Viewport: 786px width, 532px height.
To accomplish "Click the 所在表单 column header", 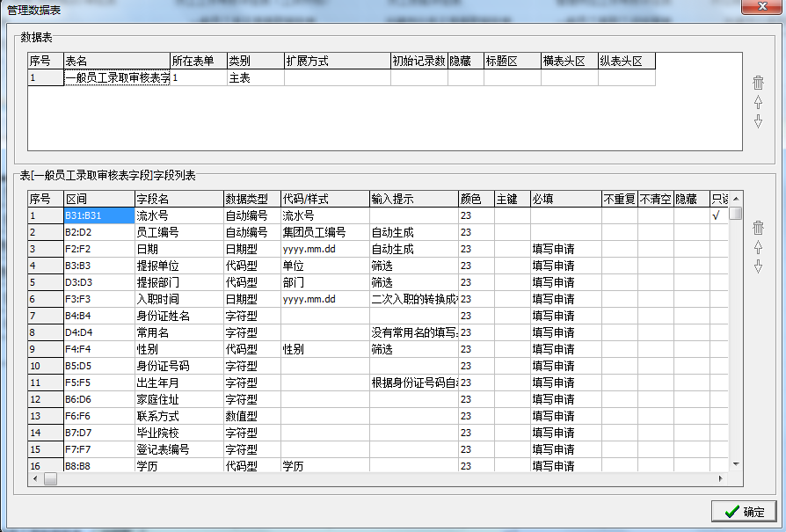I will (x=199, y=62).
